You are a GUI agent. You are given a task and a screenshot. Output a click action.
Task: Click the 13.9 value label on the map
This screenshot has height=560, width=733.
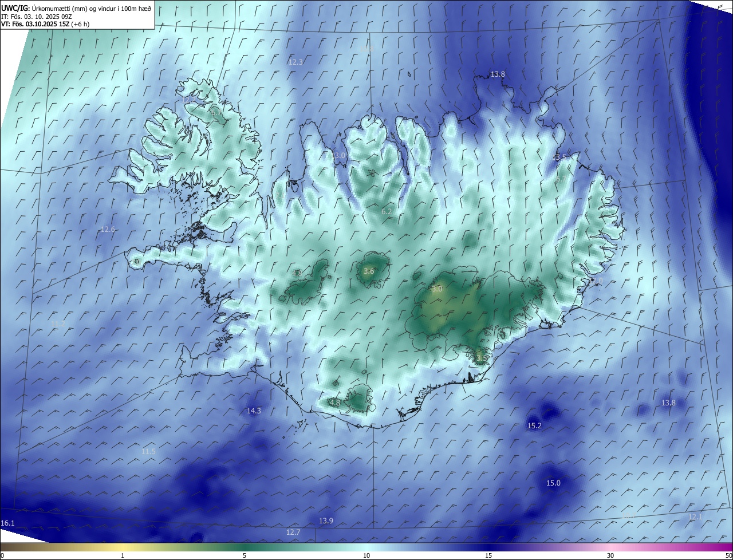click(326, 520)
